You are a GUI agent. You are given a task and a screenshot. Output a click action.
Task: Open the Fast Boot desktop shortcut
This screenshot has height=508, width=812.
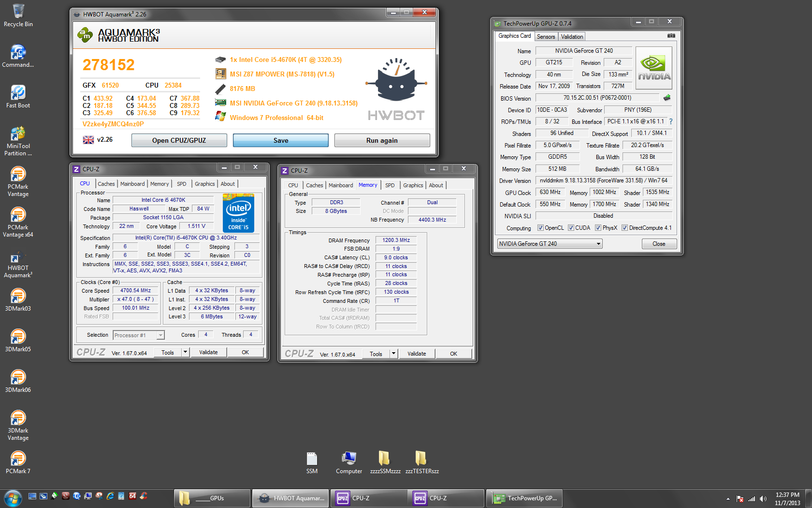(x=18, y=96)
